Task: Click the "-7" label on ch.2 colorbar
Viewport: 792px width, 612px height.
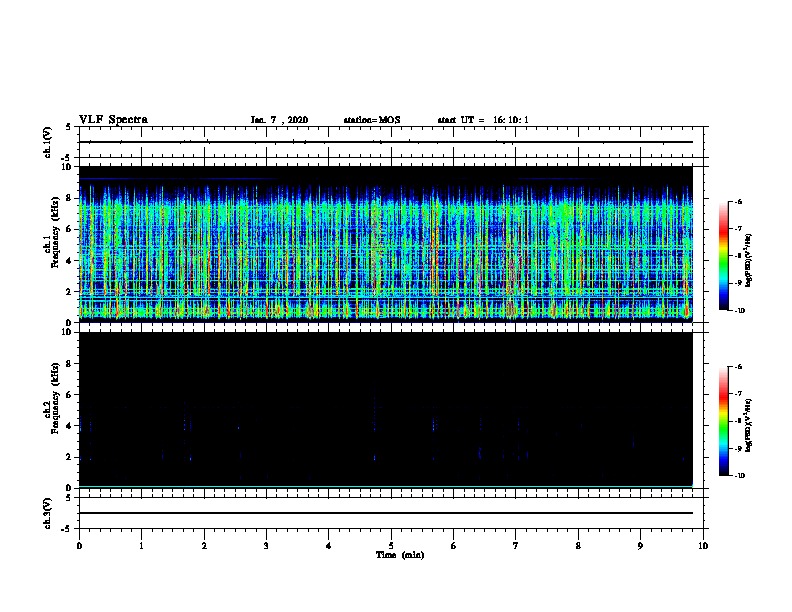Action: point(737,394)
